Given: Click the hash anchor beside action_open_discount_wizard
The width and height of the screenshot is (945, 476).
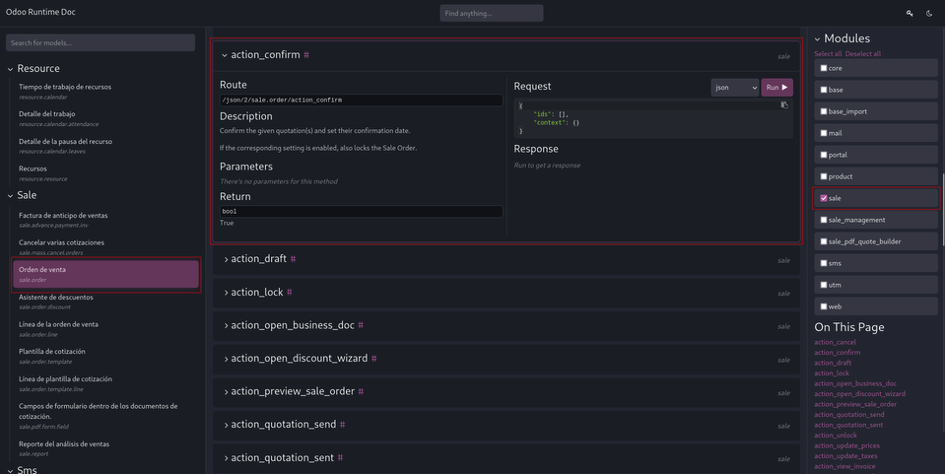Looking at the screenshot, I should pos(374,358).
